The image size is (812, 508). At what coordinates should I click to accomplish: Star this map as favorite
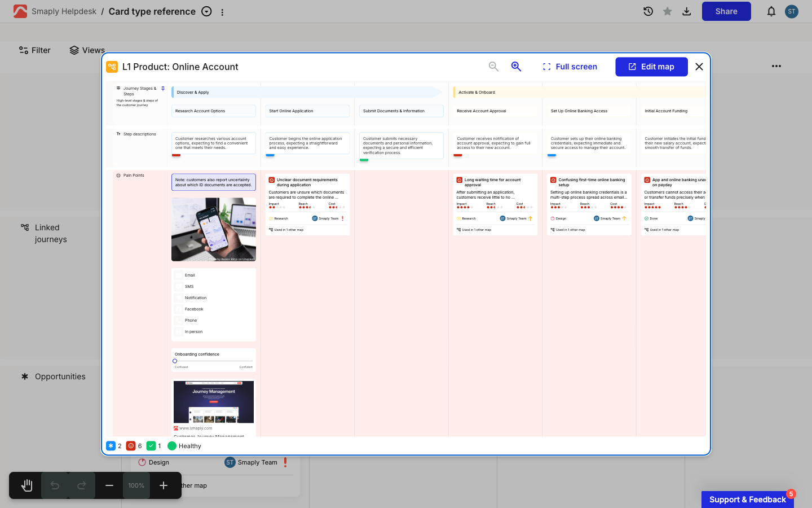668,11
